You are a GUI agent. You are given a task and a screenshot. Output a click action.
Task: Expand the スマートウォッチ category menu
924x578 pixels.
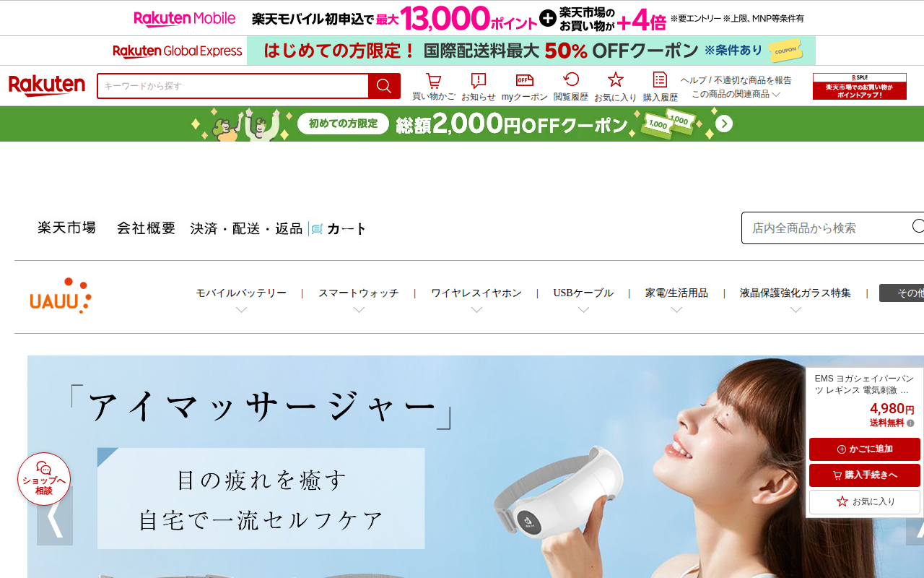tap(359, 301)
